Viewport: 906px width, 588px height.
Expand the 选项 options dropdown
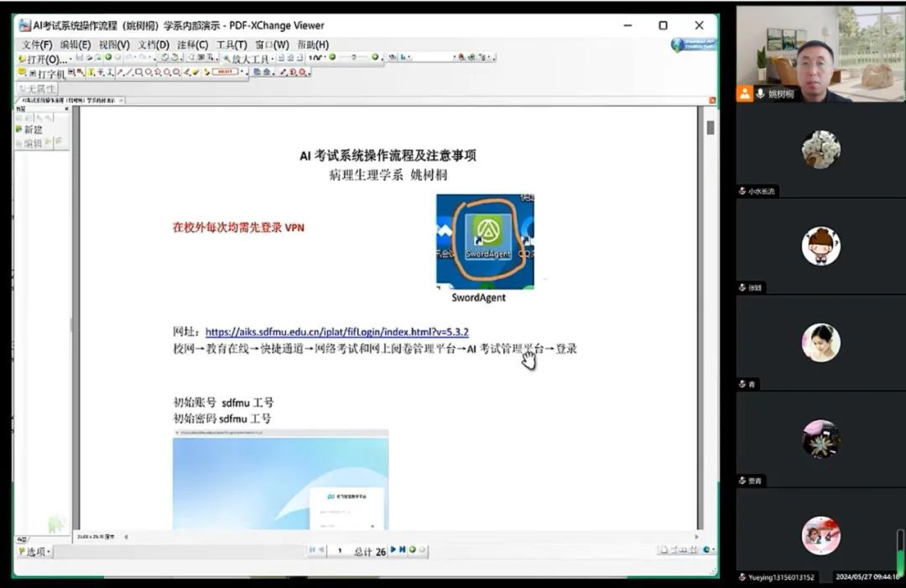click(x=34, y=551)
